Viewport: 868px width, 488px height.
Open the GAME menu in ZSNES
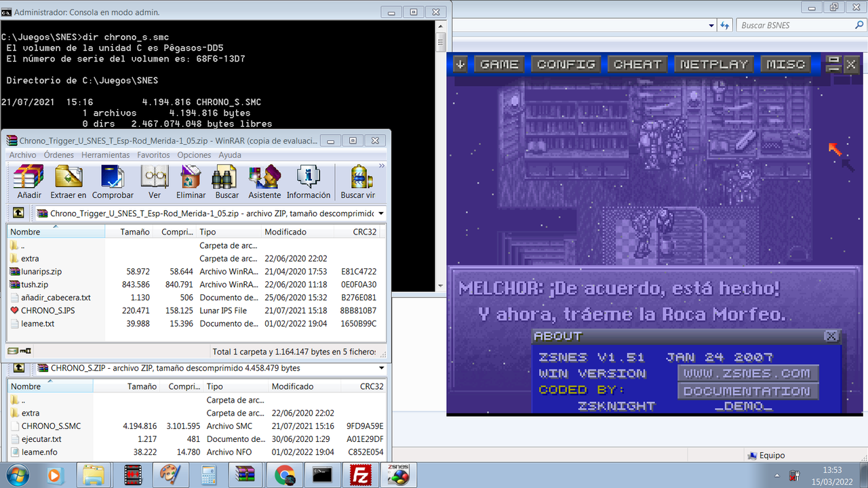click(x=500, y=64)
